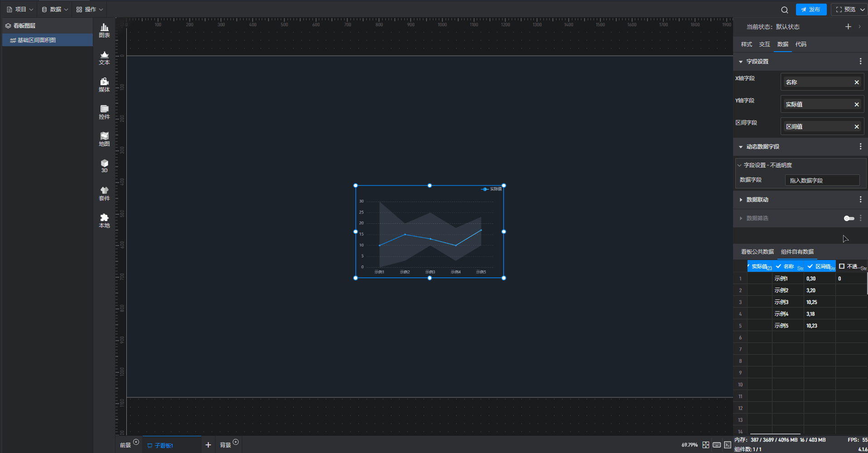Viewport: 868px width, 453px height.
Task: Expand the 数据联动 section
Action: (741, 200)
